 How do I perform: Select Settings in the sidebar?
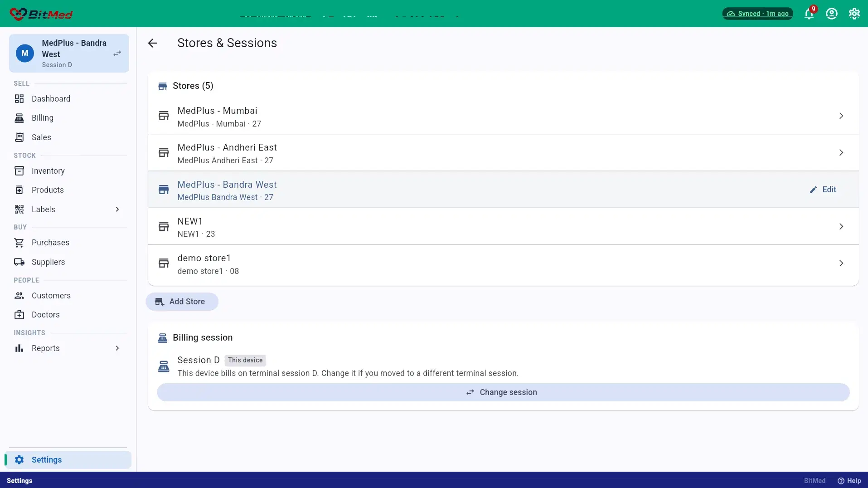[68, 460]
